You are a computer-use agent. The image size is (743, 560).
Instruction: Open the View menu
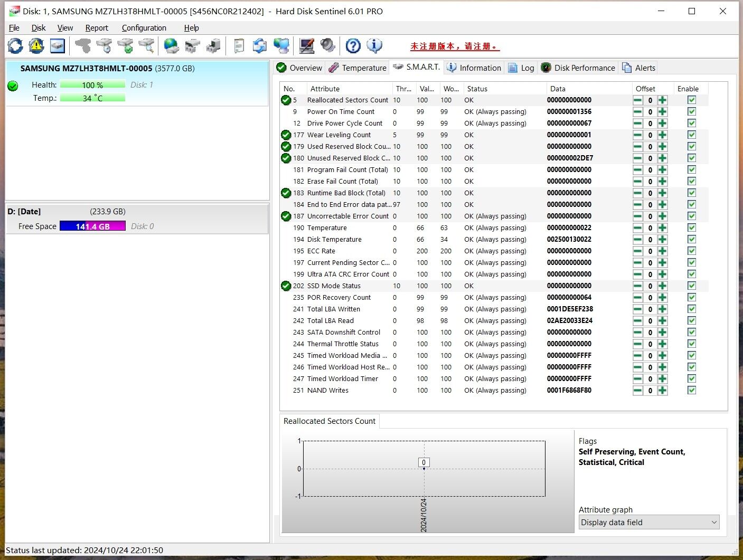tap(65, 28)
